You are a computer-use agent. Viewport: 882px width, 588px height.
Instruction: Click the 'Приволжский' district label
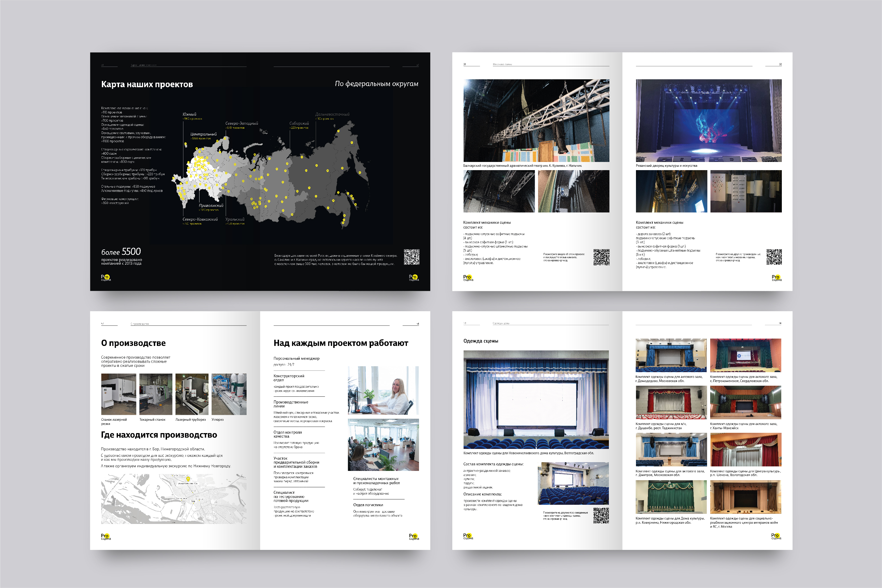pyautogui.click(x=211, y=205)
